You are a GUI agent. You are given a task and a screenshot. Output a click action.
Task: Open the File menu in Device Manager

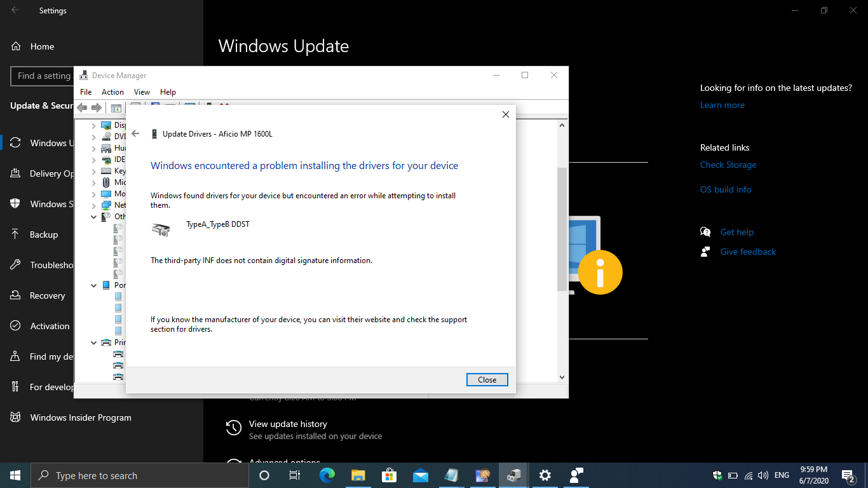[x=86, y=92]
